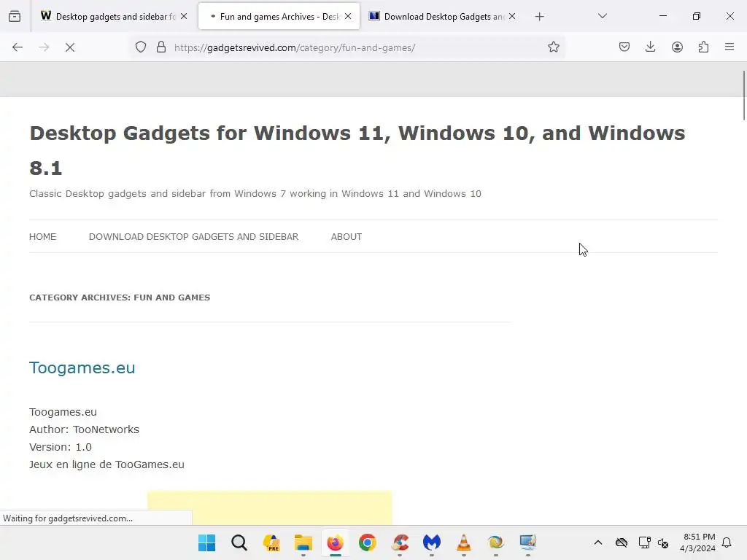Image resolution: width=747 pixels, height=560 pixels.
Task: Show hidden system tray icons
Action: (x=598, y=542)
